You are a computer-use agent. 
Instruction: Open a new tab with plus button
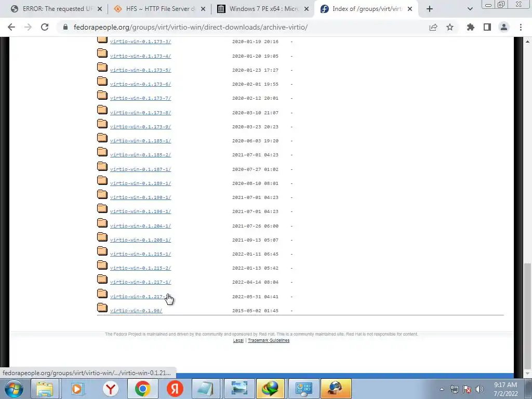[430, 9]
